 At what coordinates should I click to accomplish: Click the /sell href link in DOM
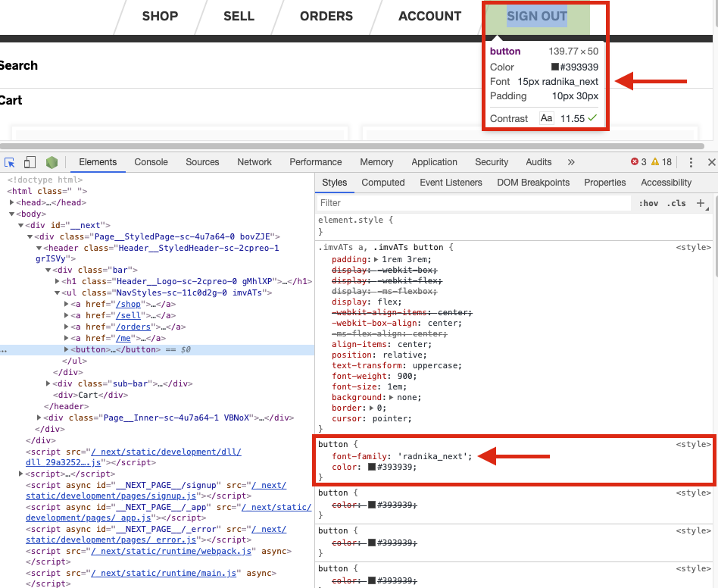pyautogui.click(x=129, y=315)
